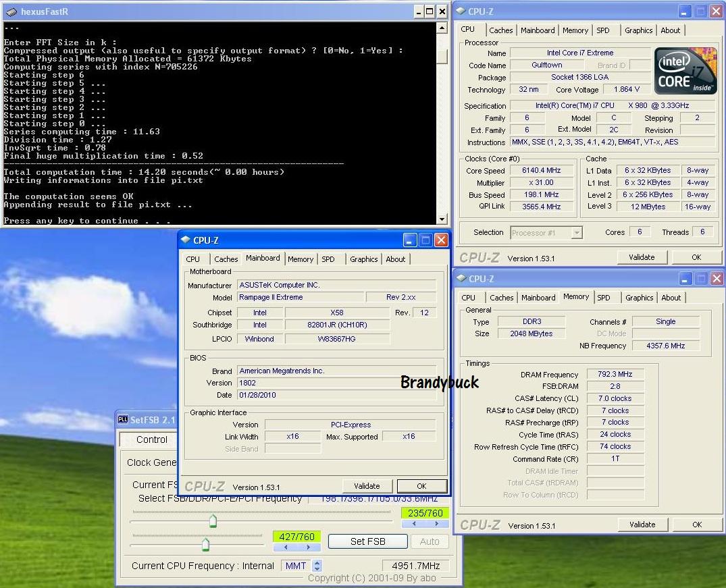Move the upper SetFSB frequency slider thumb
Screen dimensions: 726x588
click(x=213, y=521)
